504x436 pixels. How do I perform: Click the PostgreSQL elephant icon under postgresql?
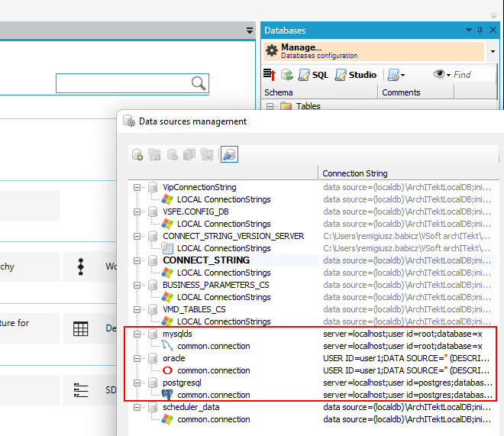167,395
